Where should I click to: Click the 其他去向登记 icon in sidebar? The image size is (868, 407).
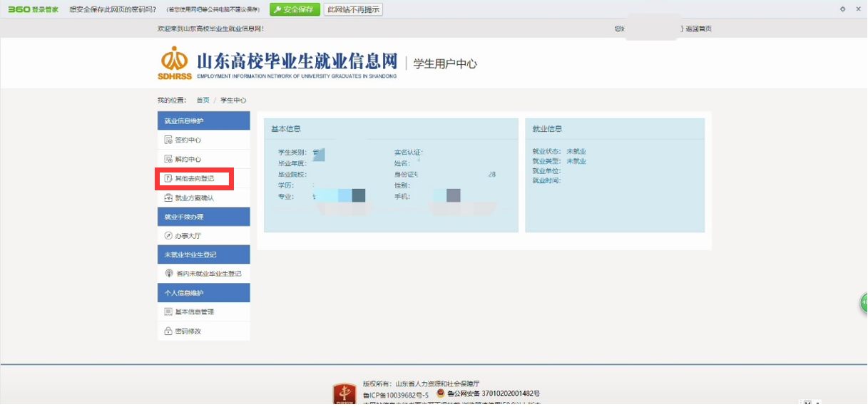[x=168, y=178]
